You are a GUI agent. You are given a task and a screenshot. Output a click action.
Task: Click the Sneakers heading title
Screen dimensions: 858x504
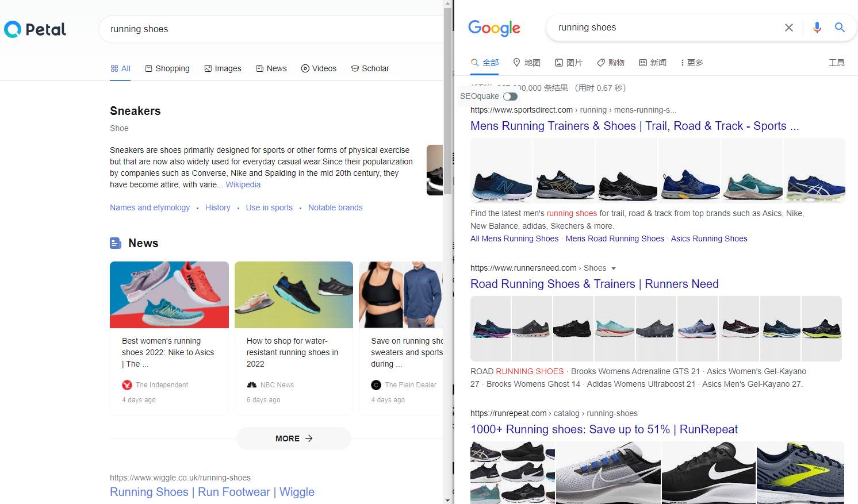(x=135, y=111)
